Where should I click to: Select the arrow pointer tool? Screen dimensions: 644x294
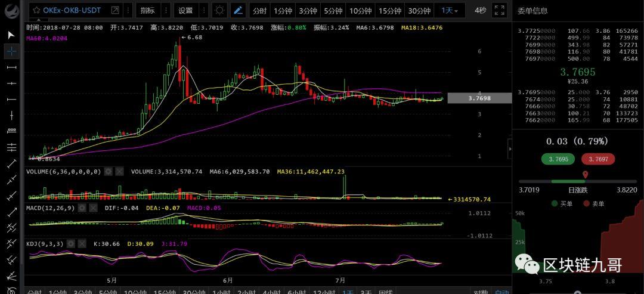(x=11, y=35)
